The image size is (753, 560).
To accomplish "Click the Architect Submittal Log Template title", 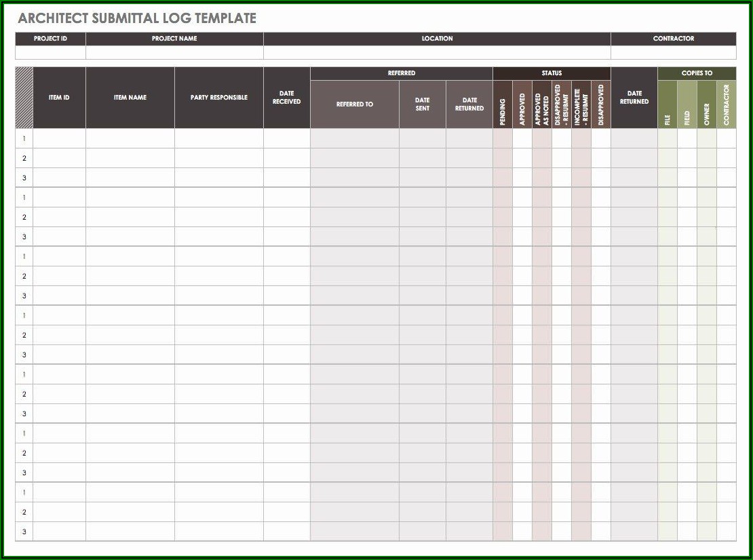I will [138, 18].
